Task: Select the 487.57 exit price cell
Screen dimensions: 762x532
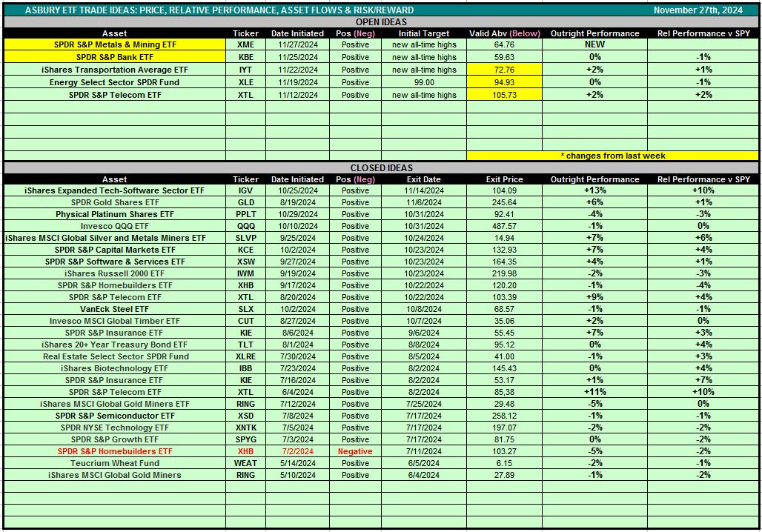Action: pyautogui.click(x=504, y=226)
